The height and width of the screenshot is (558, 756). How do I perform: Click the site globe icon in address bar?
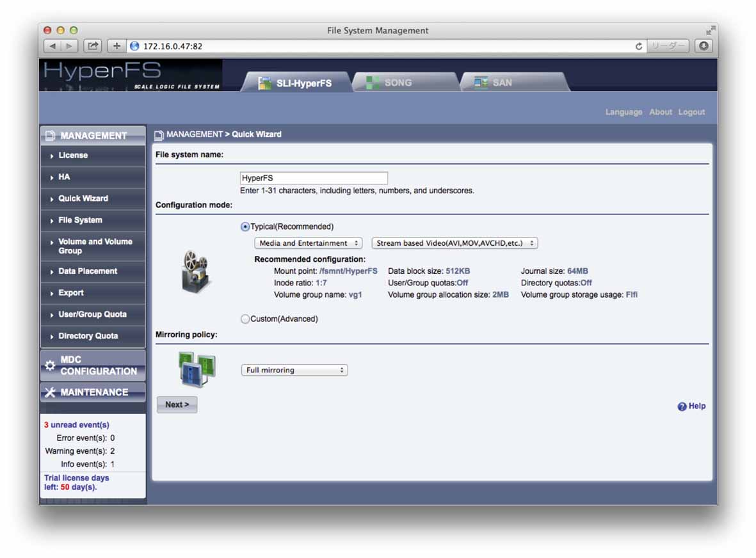[x=134, y=46]
